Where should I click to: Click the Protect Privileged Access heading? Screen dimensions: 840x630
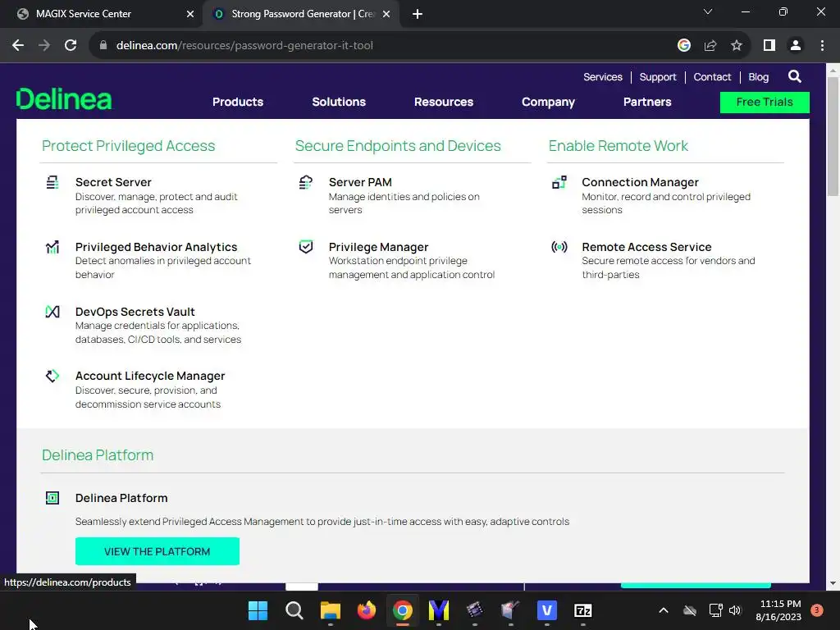(128, 146)
